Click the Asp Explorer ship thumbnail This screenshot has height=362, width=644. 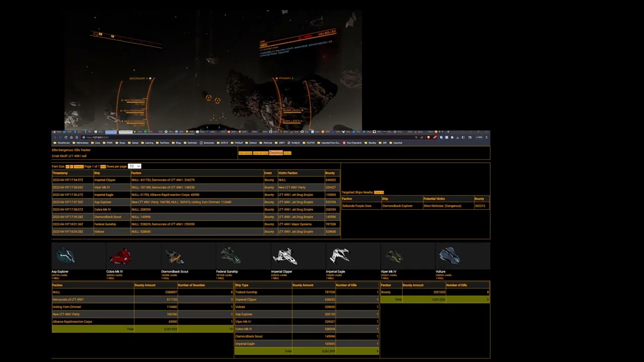point(65,256)
